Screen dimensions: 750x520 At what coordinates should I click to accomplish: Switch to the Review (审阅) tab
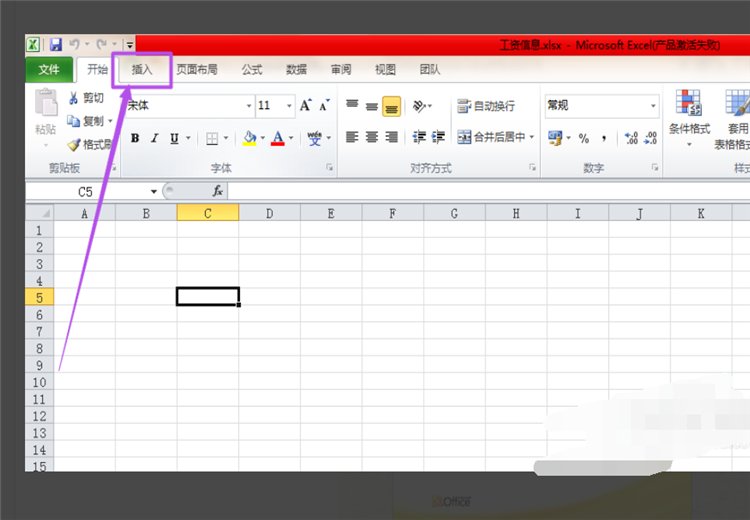click(x=341, y=70)
